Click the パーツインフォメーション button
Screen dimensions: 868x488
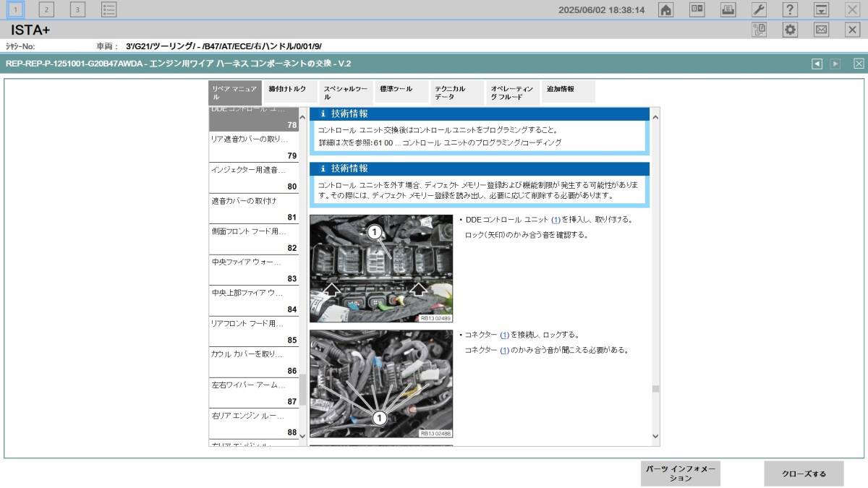(x=680, y=474)
